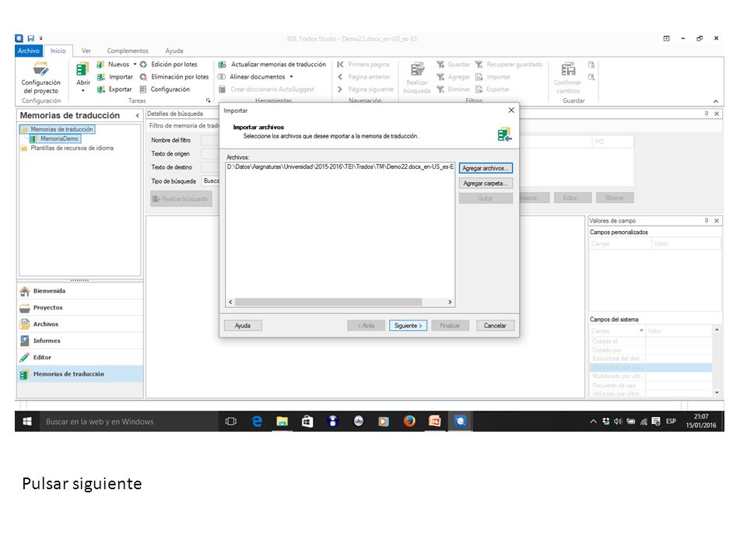Click Agregar carpeta button
Screen dimensions: 747x560
pyautogui.click(x=486, y=184)
